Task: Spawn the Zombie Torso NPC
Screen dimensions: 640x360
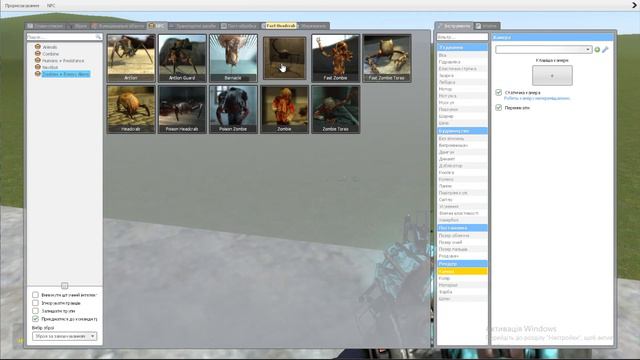Action: coord(336,109)
